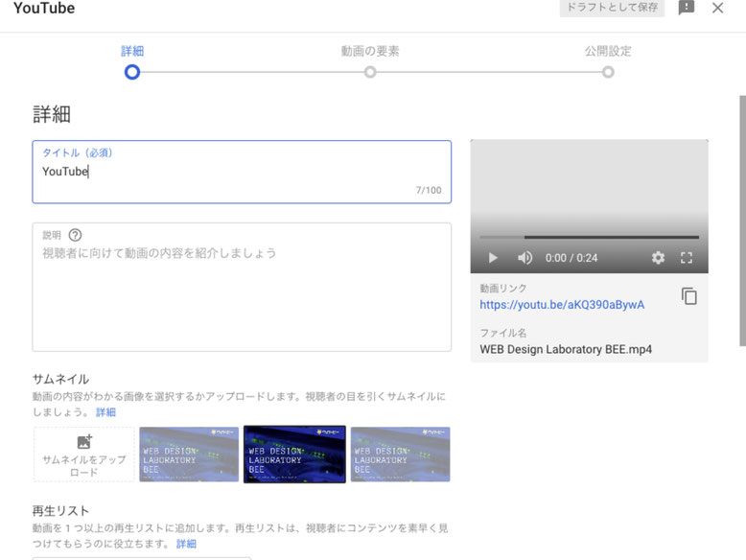Click the 7/100 character counter
746x560 pixels.
coord(429,190)
